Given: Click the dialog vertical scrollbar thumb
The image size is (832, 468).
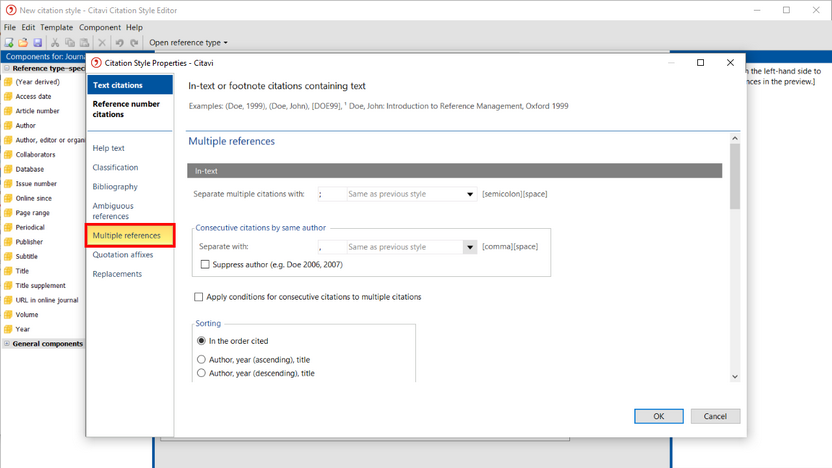Looking at the screenshot, I should [735, 176].
